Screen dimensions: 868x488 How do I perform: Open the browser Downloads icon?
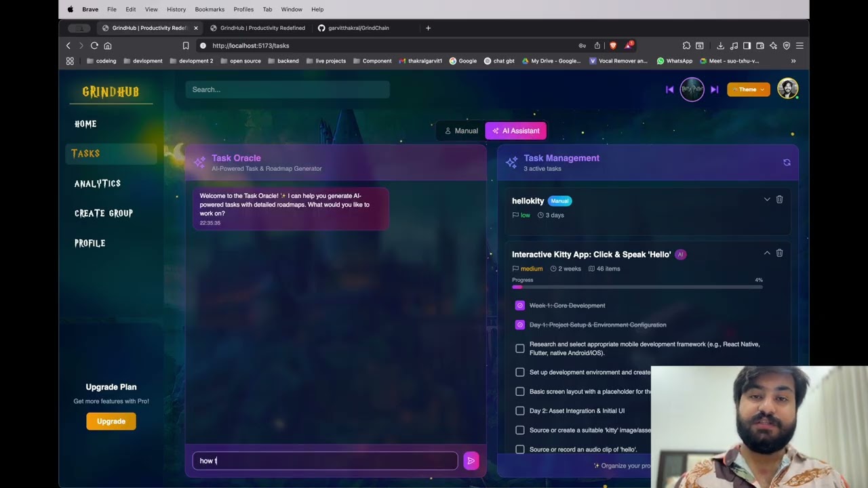[x=720, y=45]
